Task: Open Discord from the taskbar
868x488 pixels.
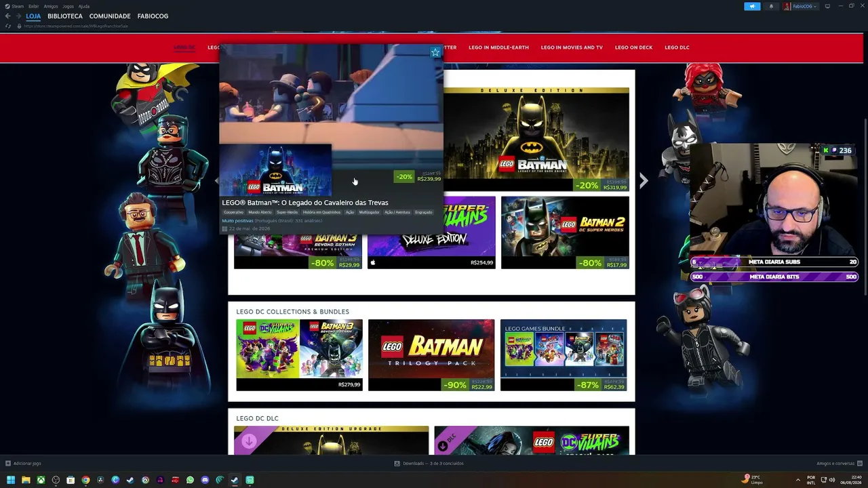Action: point(205,480)
